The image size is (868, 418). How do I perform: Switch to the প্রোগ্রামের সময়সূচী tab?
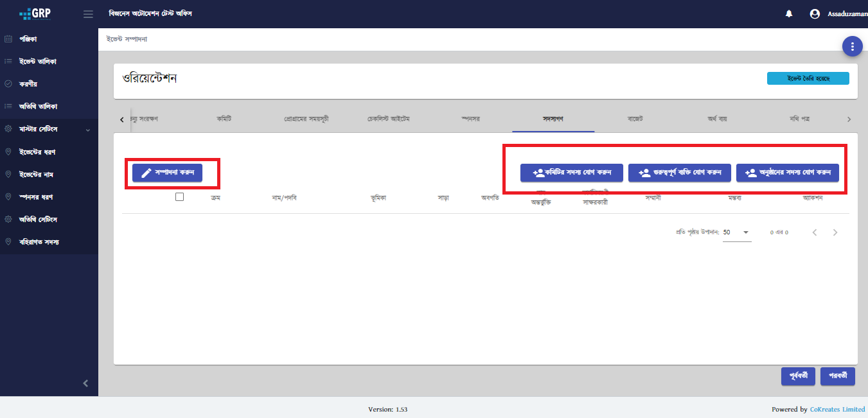coord(306,119)
